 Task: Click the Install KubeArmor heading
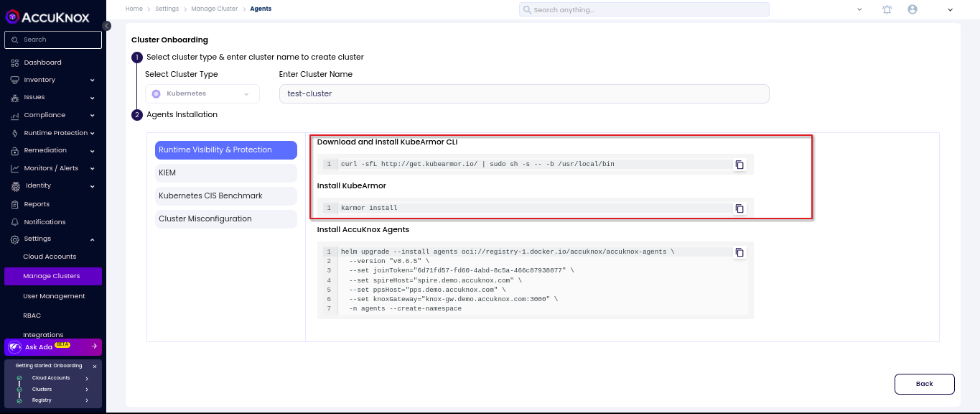click(352, 186)
